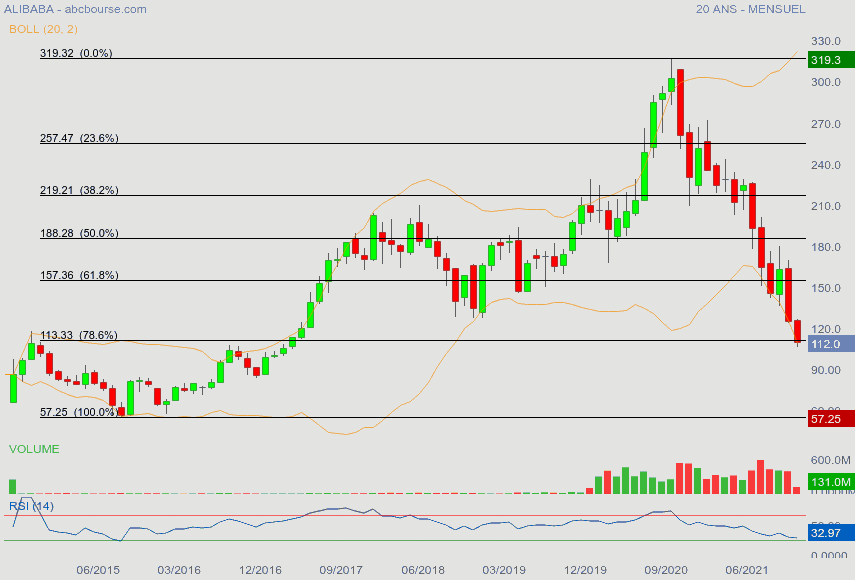Click the 120.0 price axis label
This screenshot has width=855, height=580.
pyautogui.click(x=826, y=329)
